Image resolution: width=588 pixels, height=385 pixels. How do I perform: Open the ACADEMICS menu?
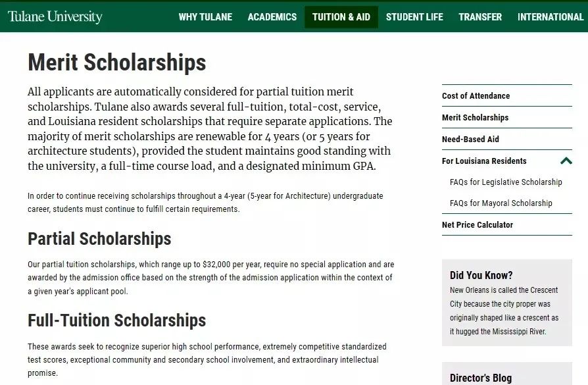tap(272, 17)
